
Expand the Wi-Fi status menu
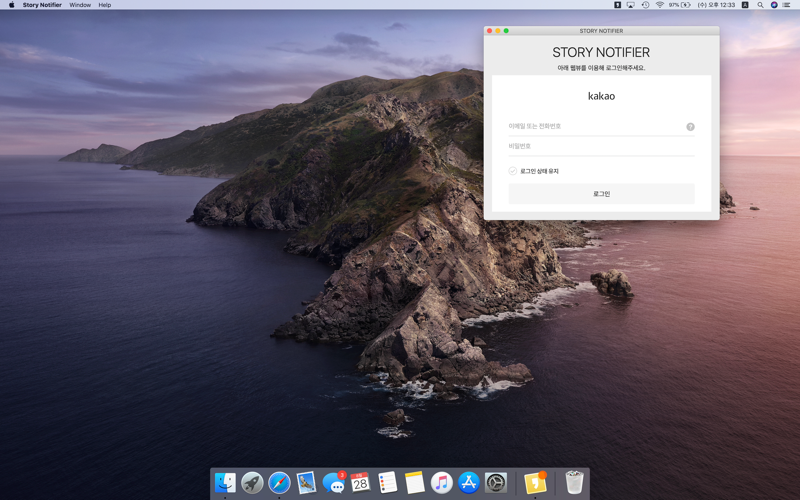[x=659, y=5]
